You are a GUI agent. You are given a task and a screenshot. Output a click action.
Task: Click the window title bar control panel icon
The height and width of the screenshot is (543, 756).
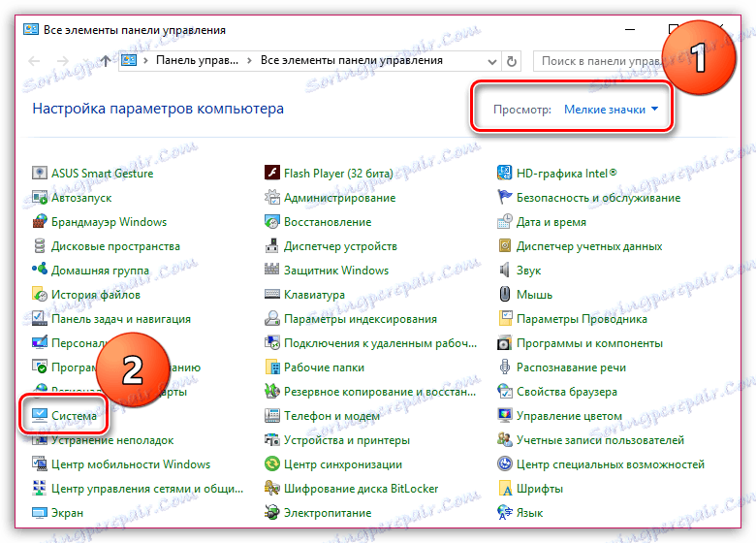pyautogui.click(x=31, y=29)
